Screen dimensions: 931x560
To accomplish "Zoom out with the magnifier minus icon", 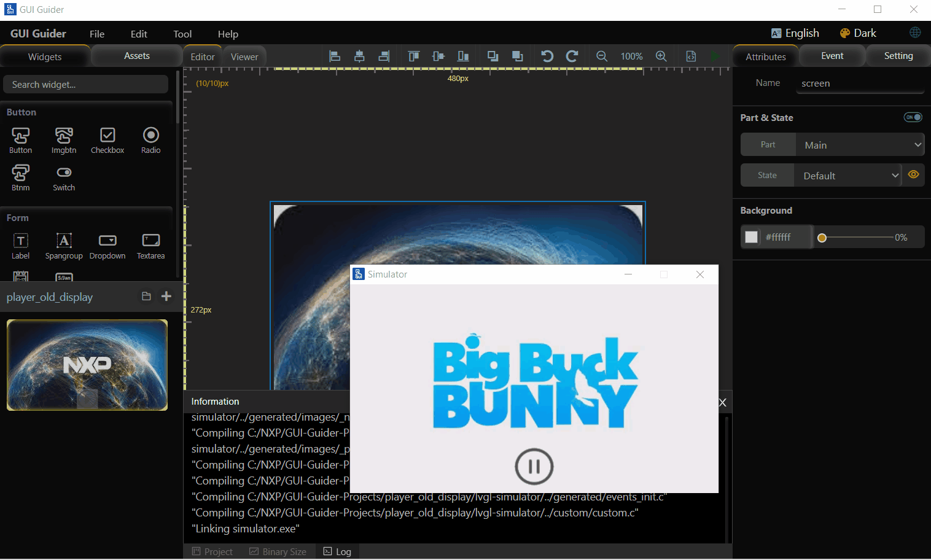I will click(x=602, y=56).
